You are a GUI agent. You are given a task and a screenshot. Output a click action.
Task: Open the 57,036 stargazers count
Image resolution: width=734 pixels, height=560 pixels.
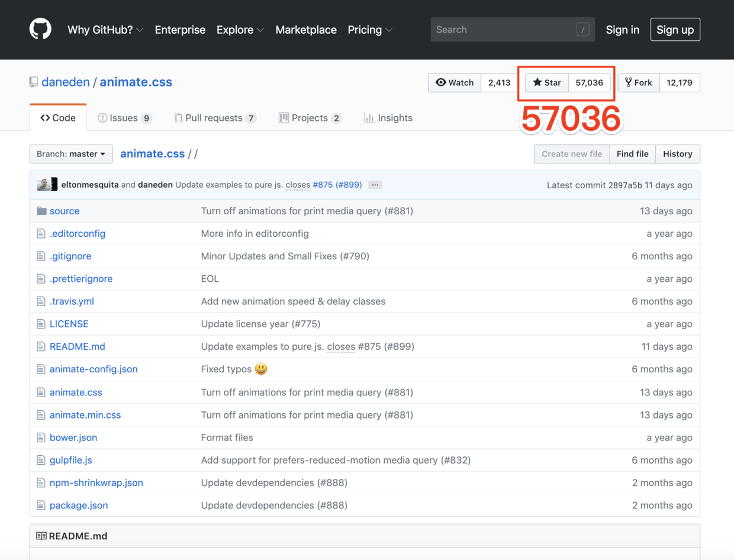coord(590,83)
